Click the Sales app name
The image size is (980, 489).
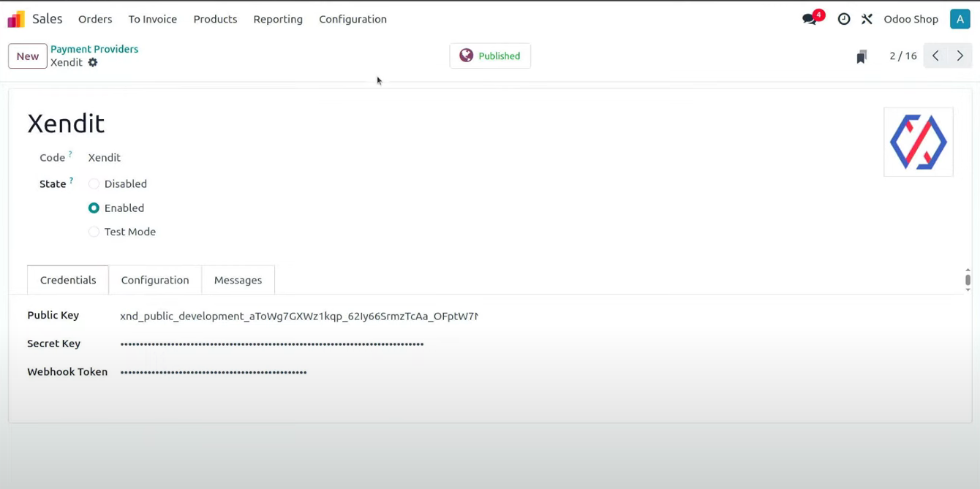[x=48, y=19]
